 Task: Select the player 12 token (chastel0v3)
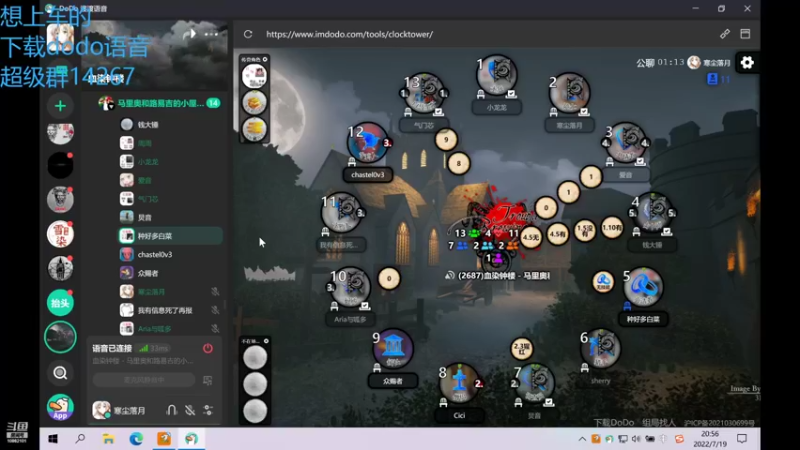(x=367, y=143)
